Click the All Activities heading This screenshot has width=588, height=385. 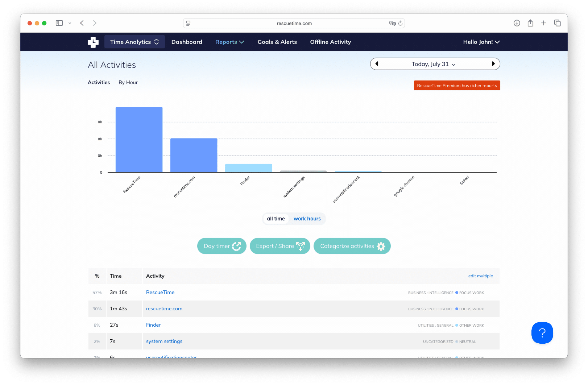pos(112,65)
